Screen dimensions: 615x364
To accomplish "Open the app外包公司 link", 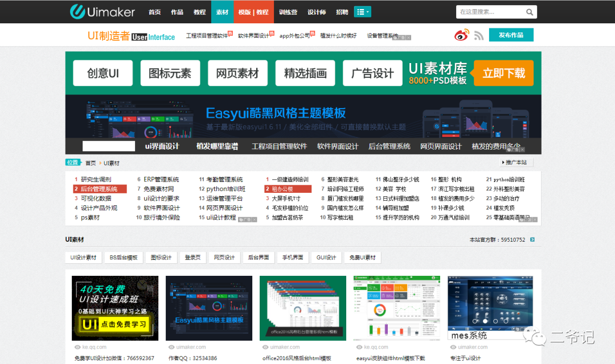I will [x=295, y=36].
